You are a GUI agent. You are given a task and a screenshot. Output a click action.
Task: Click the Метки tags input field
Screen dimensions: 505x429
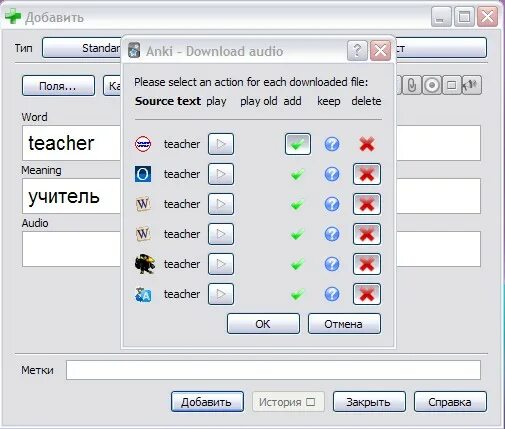click(273, 370)
